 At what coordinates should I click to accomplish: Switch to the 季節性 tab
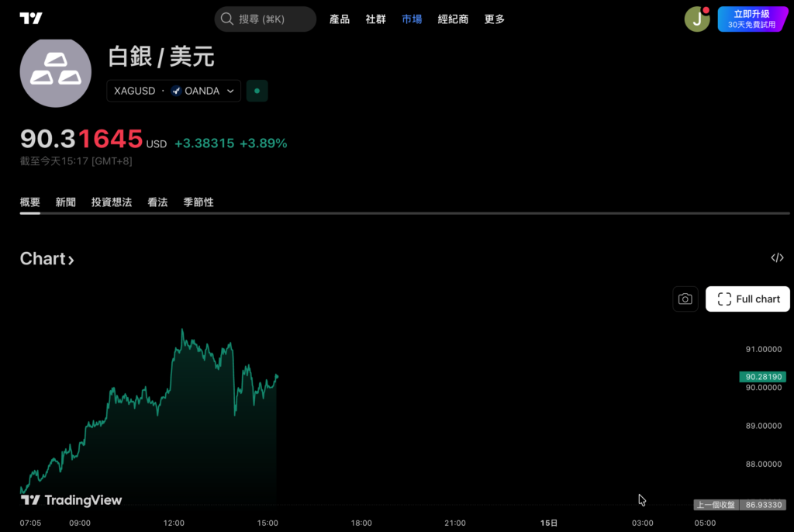tap(198, 202)
